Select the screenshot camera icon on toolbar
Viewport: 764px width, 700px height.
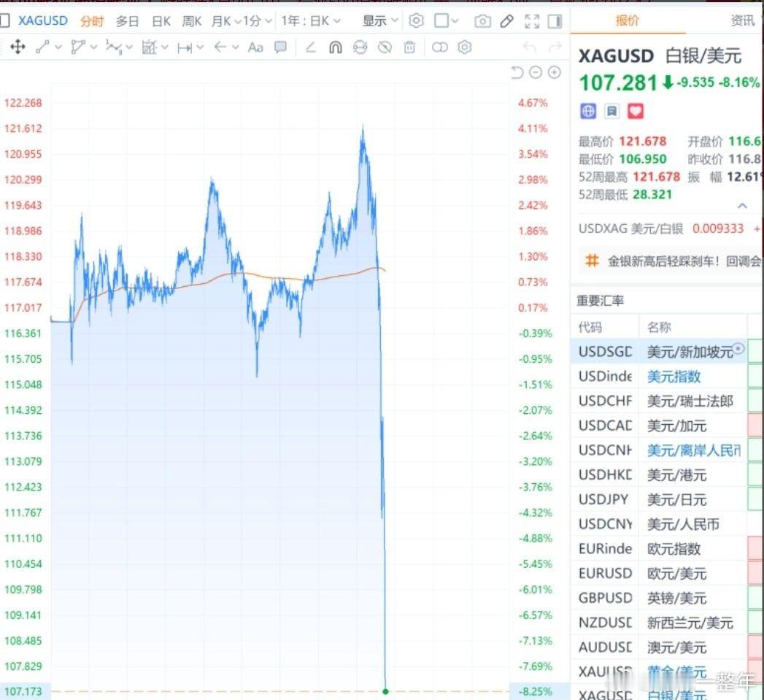coord(482,21)
